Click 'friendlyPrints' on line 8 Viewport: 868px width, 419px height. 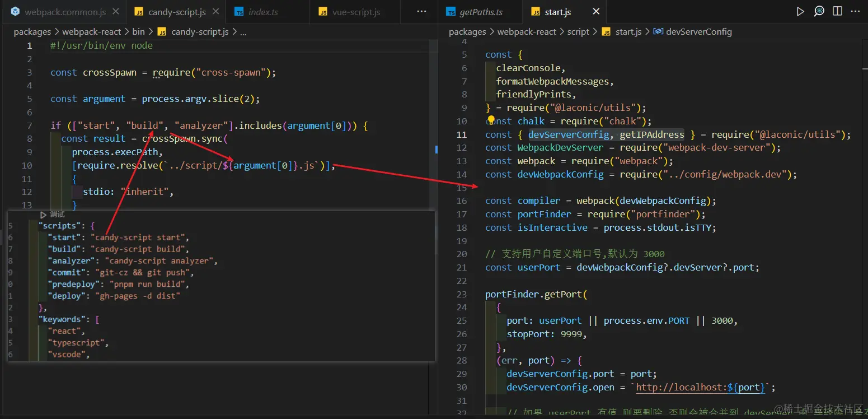click(x=533, y=94)
